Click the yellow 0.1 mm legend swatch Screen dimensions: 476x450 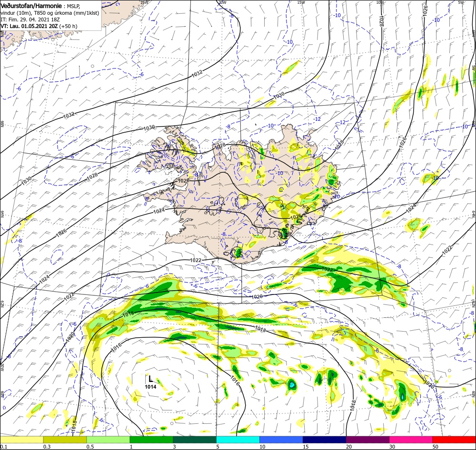[x=21, y=440]
